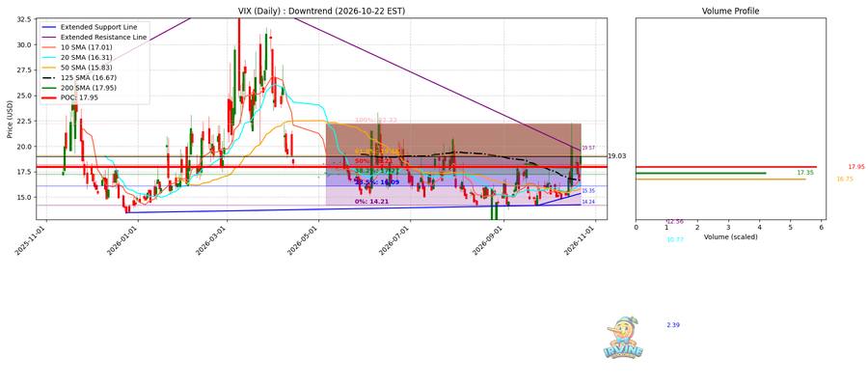Screen dimensions: 868x386
Task: Click the 2025-11-01 date axis label
Action: (29, 240)
